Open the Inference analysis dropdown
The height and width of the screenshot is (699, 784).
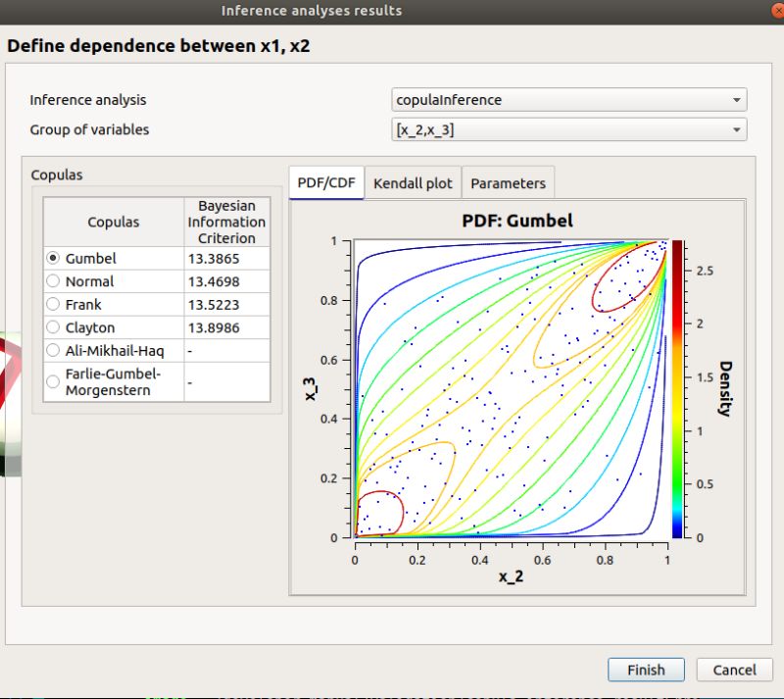[737, 99]
